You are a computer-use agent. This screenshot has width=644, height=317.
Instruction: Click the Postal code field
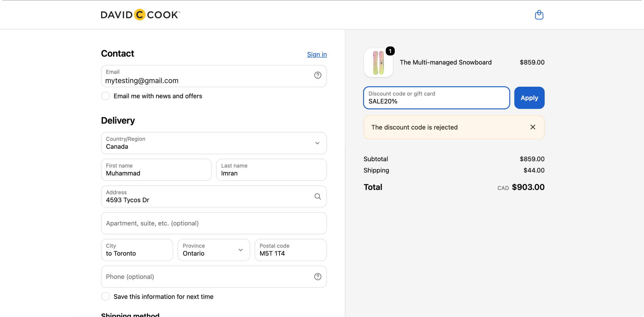point(291,250)
